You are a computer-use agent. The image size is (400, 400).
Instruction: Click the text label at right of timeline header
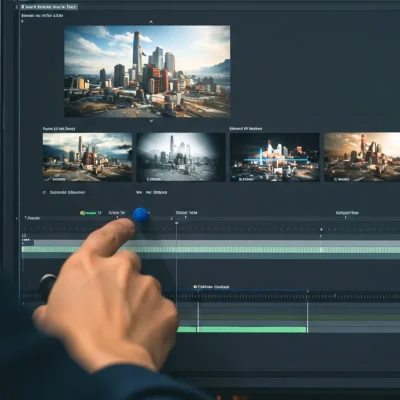tap(347, 213)
